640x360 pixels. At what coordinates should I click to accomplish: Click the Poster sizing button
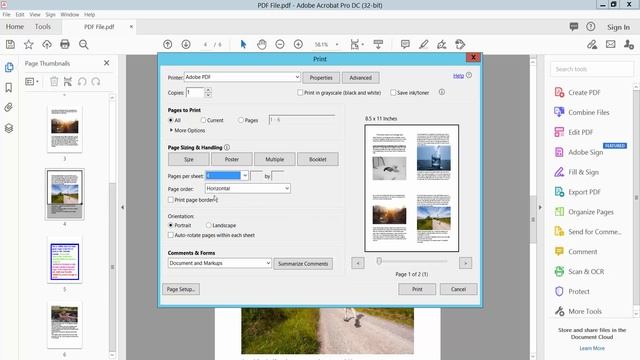[231, 159]
